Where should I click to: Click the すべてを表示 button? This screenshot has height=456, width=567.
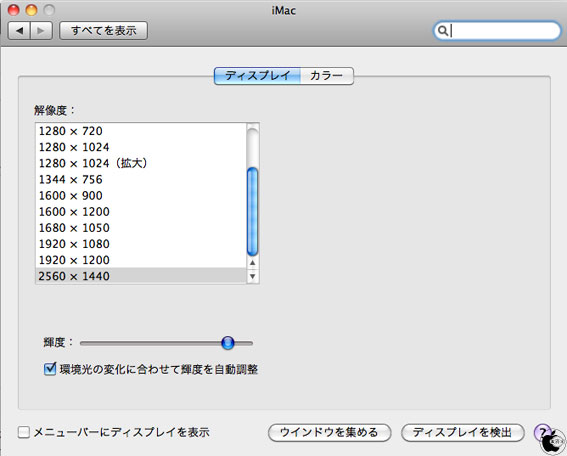[x=103, y=31]
